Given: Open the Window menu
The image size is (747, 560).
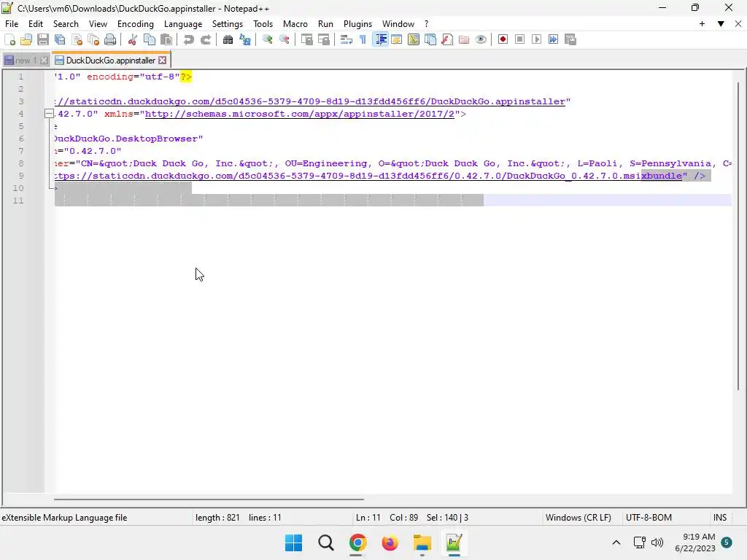Looking at the screenshot, I should (398, 24).
